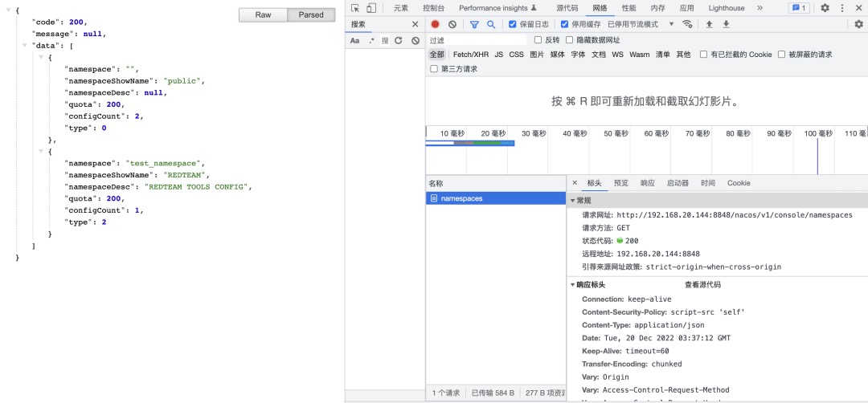Collapse the 常规 section

pyautogui.click(x=573, y=200)
